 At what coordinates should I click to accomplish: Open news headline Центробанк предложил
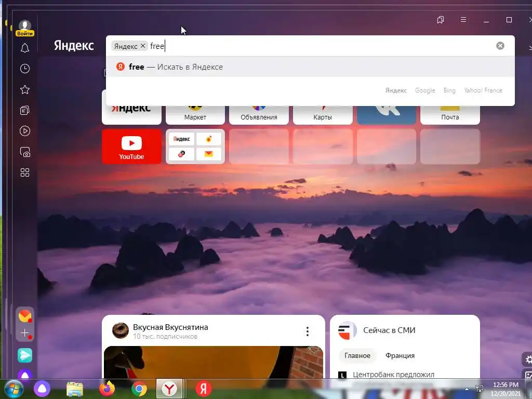(394, 375)
